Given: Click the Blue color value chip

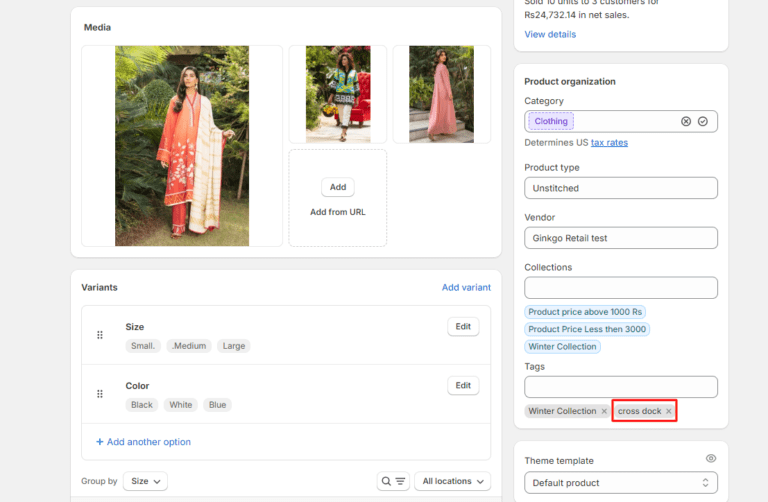Looking at the screenshot, I should (x=217, y=405).
